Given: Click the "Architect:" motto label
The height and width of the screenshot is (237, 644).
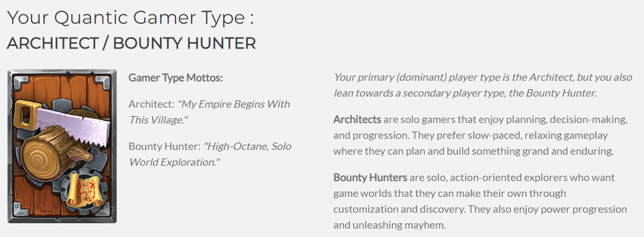Looking at the screenshot, I should coord(152,104).
